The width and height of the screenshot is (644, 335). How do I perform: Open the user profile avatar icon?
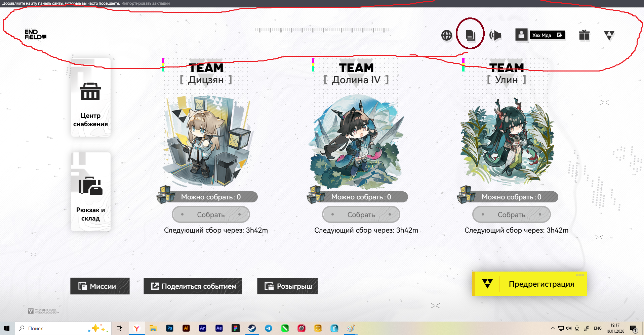click(521, 35)
